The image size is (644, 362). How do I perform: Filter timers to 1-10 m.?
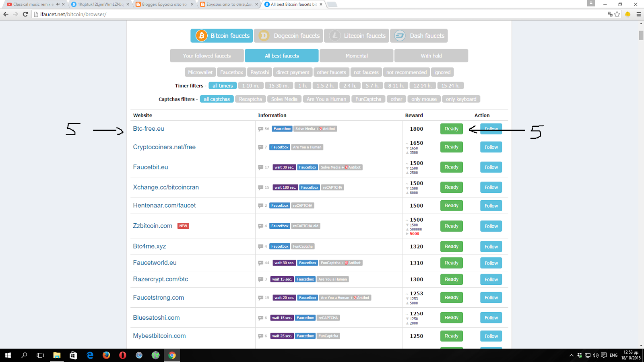pos(251,86)
